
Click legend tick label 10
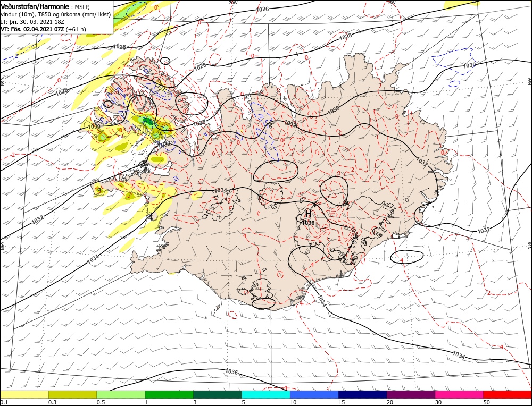(x=293, y=402)
